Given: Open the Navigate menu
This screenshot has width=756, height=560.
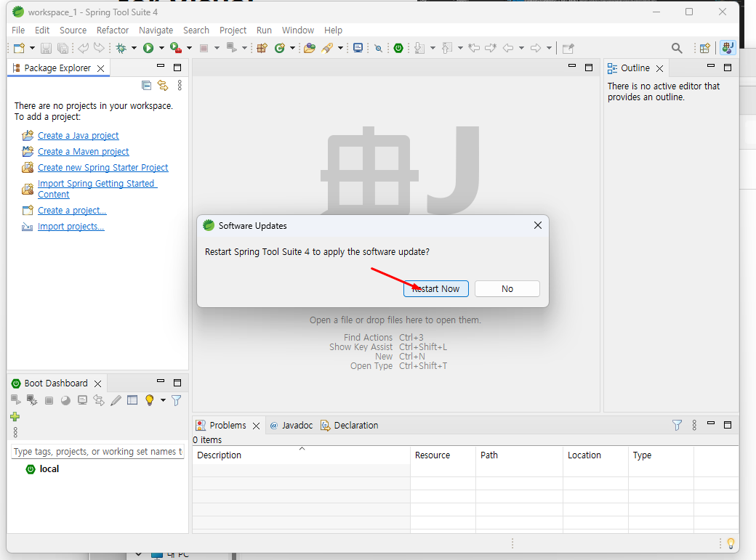Looking at the screenshot, I should [156, 31].
